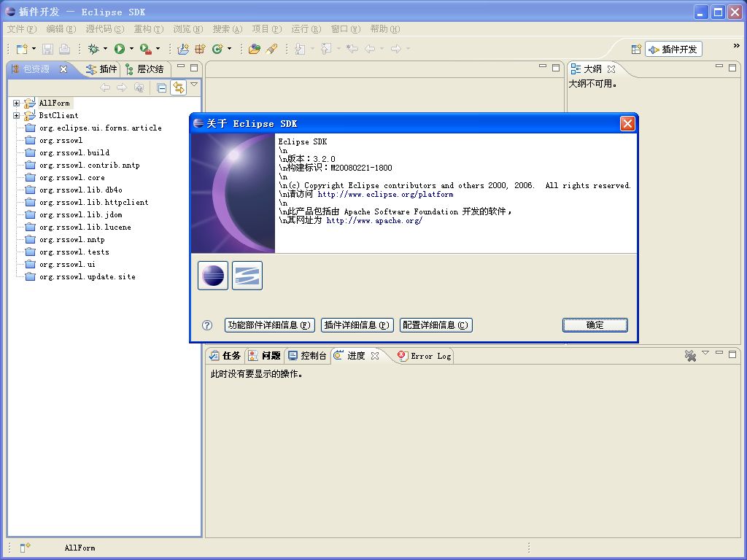Click the Open Perspective icon

click(636, 49)
